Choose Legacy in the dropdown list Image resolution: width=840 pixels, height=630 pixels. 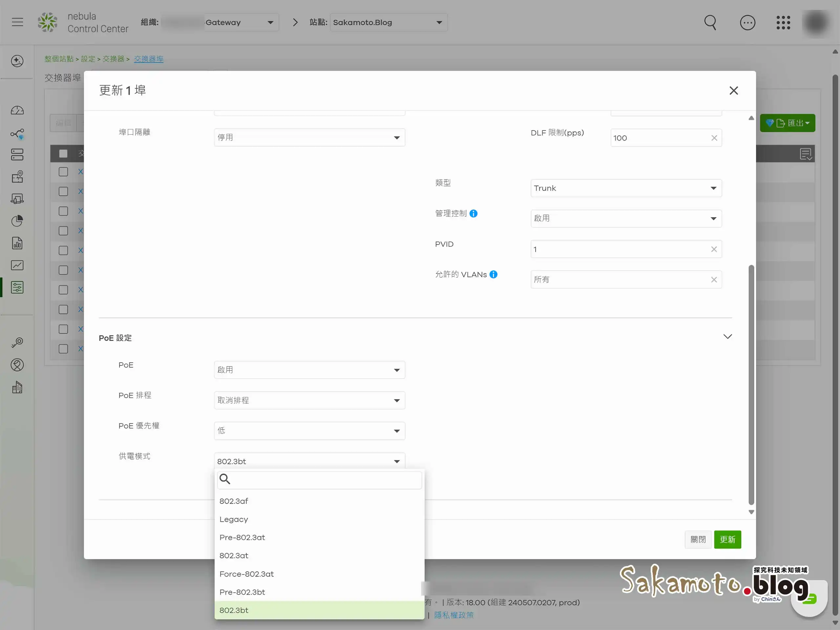coord(234,519)
